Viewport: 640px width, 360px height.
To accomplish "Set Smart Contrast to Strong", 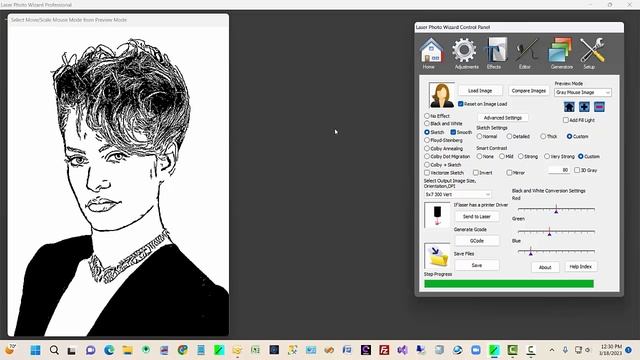I will 521,156.
